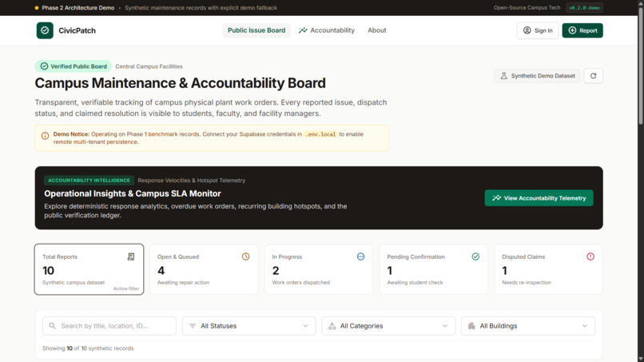The height and width of the screenshot is (362, 644).
Task: Click the 'Showing 10 of 10 synthetic records' text
Action: 88,348
